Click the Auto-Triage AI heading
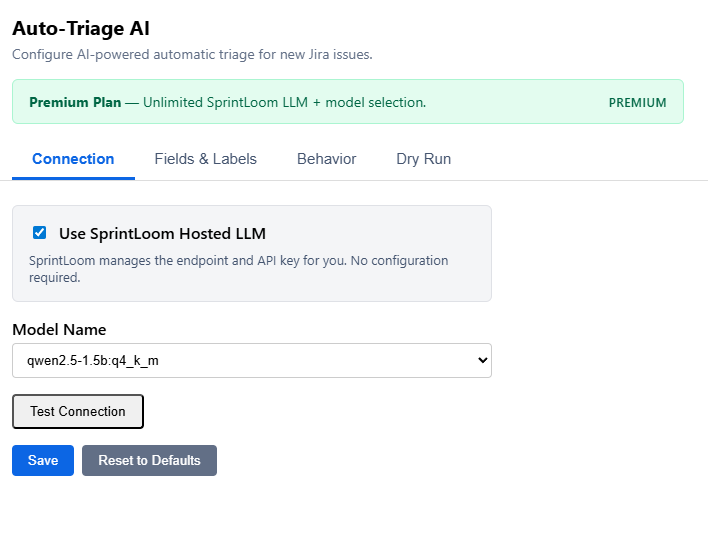Screen dimensions: 727x558 pyautogui.click(x=81, y=28)
